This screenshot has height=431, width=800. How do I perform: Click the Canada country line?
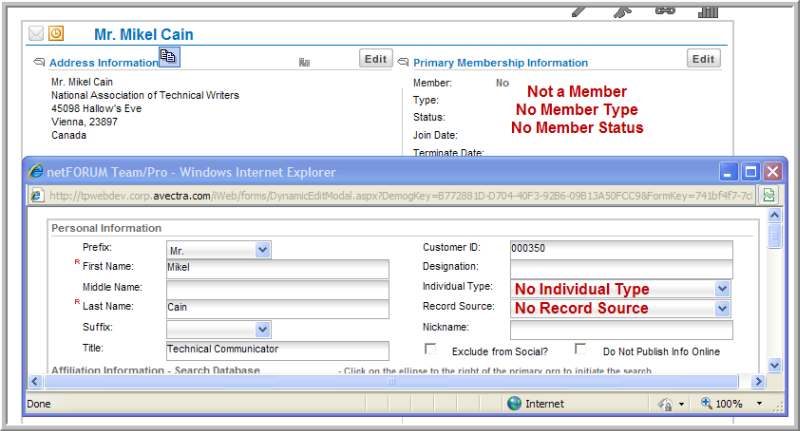(x=69, y=135)
